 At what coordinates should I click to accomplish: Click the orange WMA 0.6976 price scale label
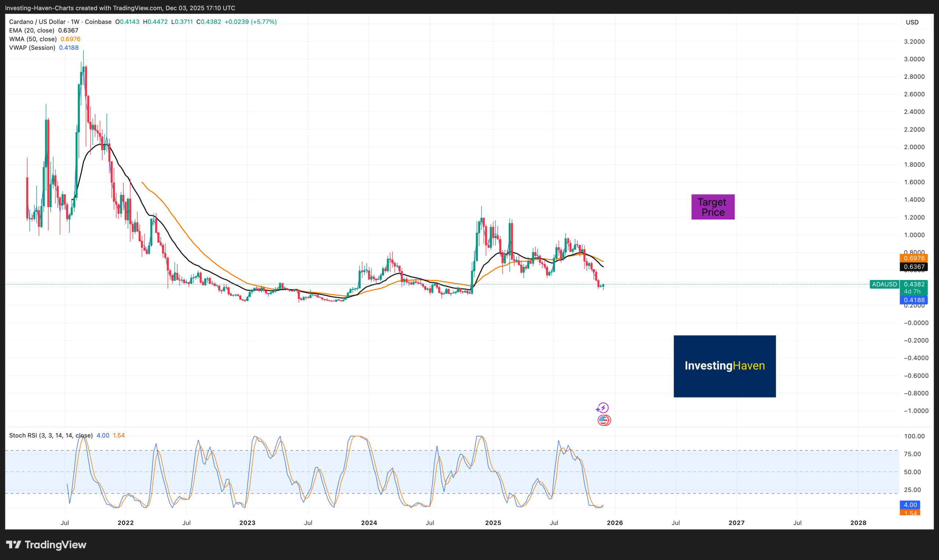pyautogui.click(x=914, y=258)
